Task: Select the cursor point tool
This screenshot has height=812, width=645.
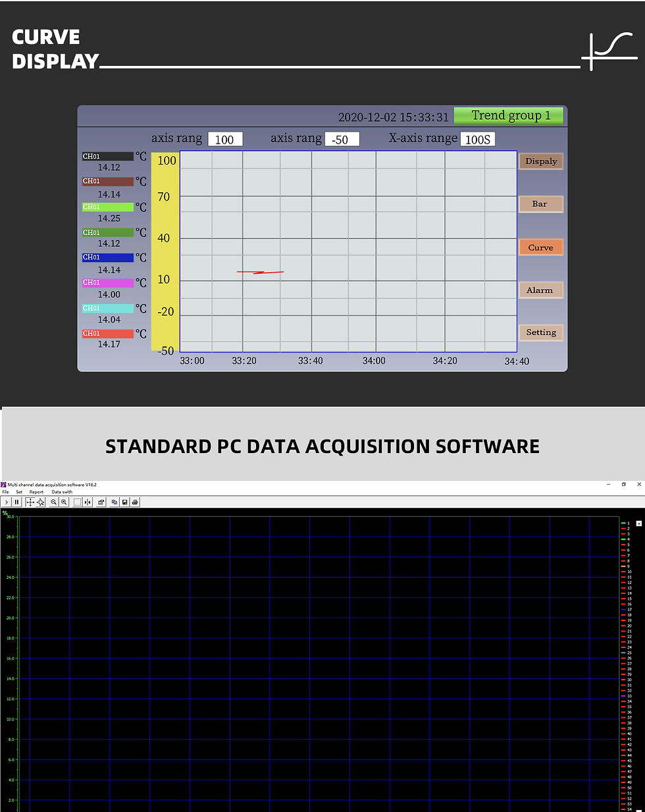Action: click(x=41, y=502)
